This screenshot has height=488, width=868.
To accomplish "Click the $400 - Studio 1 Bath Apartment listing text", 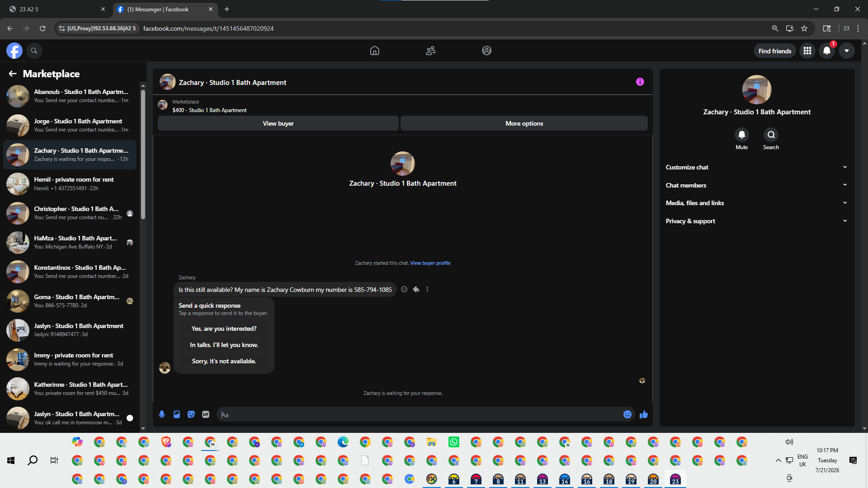I will [x=209, y=110].
